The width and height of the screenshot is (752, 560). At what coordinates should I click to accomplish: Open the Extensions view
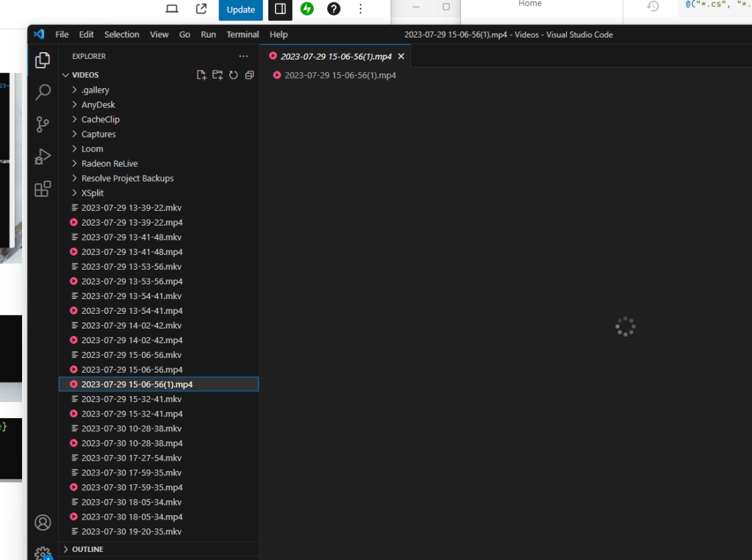[x=43, y=189]
